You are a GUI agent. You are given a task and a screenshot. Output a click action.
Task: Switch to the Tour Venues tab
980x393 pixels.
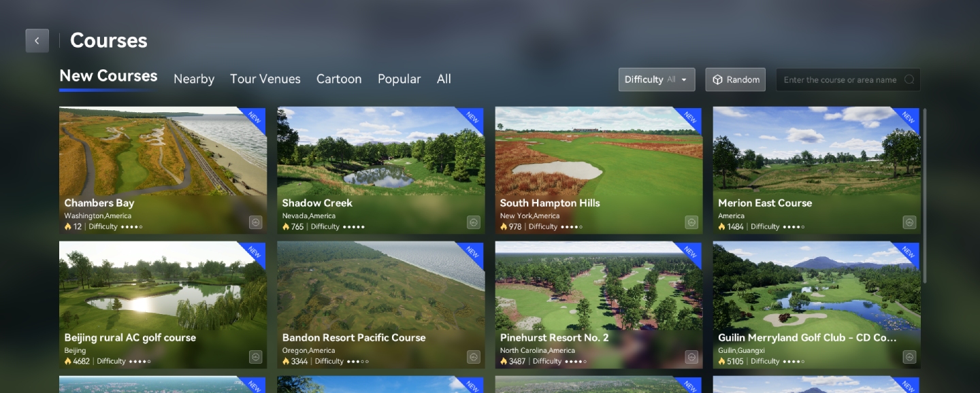pyautogui.click(x=265, y=79)
